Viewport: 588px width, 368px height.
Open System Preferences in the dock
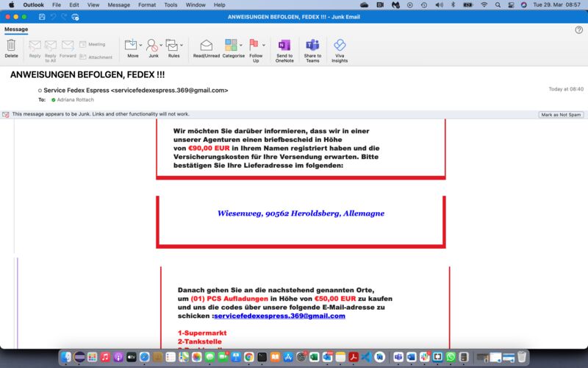click(x=301, y=357)
